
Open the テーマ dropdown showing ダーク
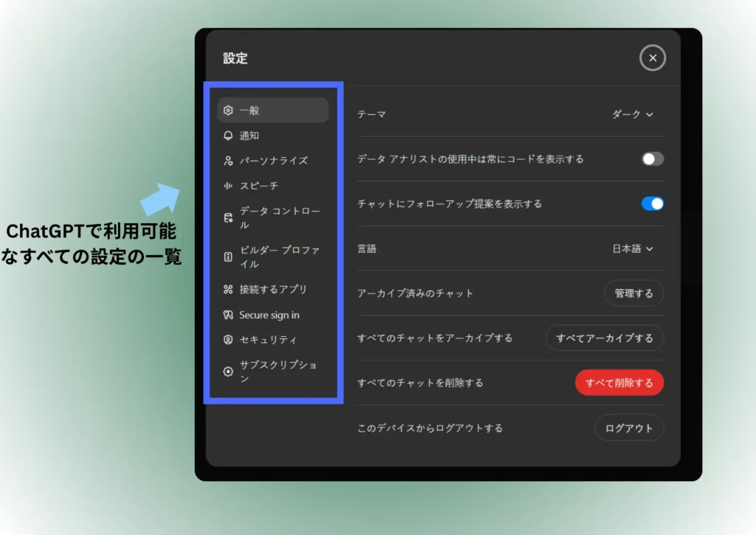point(633,115)
